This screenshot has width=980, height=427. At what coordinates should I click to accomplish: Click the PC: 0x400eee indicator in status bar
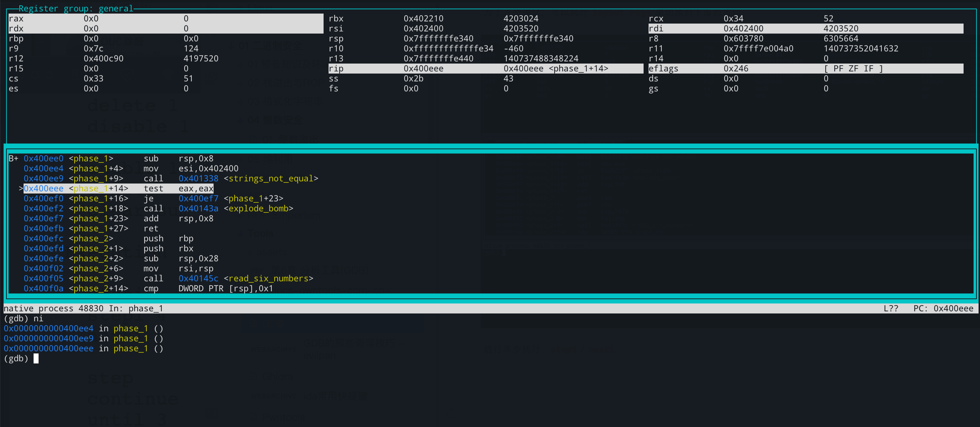[x=943, y=308]
